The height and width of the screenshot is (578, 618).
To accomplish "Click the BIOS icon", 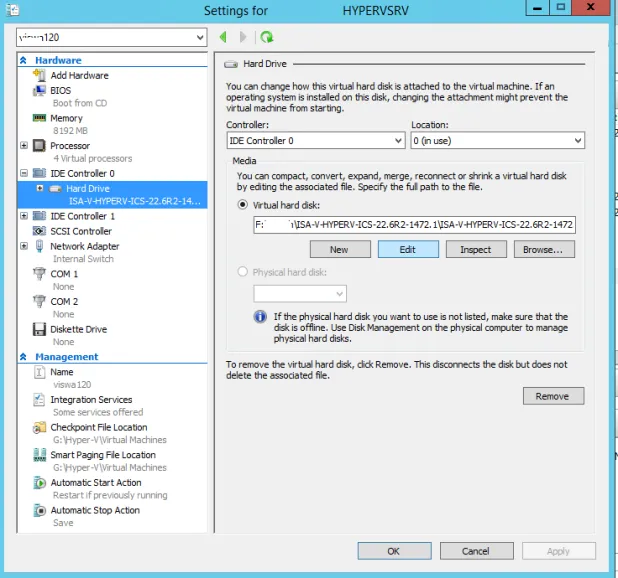I will point(39,90).
